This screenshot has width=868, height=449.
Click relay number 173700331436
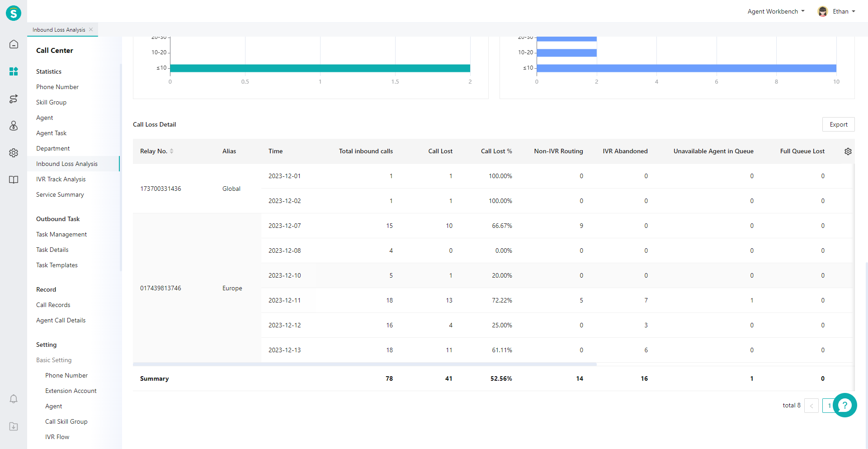(x=160, y=189)
